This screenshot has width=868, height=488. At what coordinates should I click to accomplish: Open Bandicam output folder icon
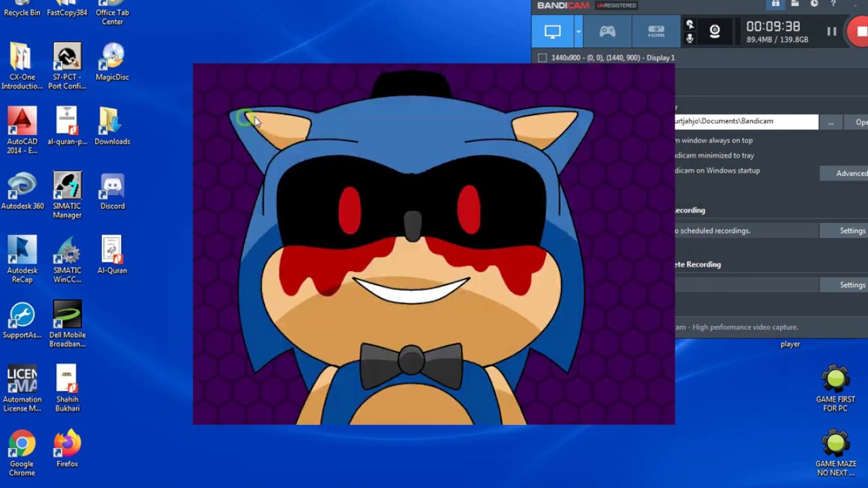pos(795,4)
